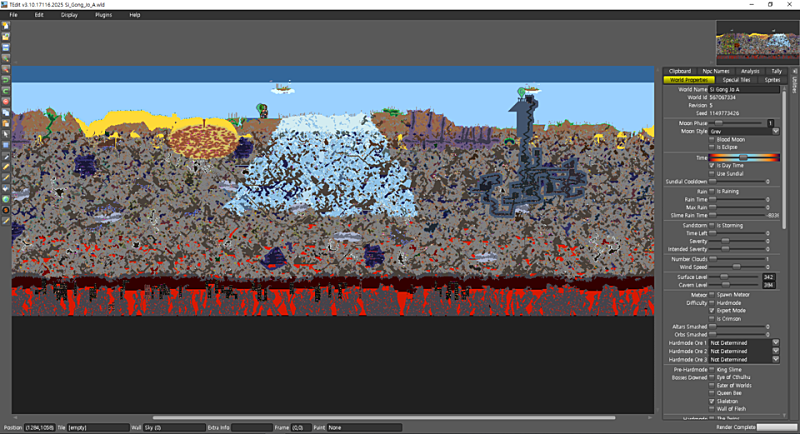Toggle the Is Storming checkbox
This screenshot has width=800, height=434.
[712, 225]
